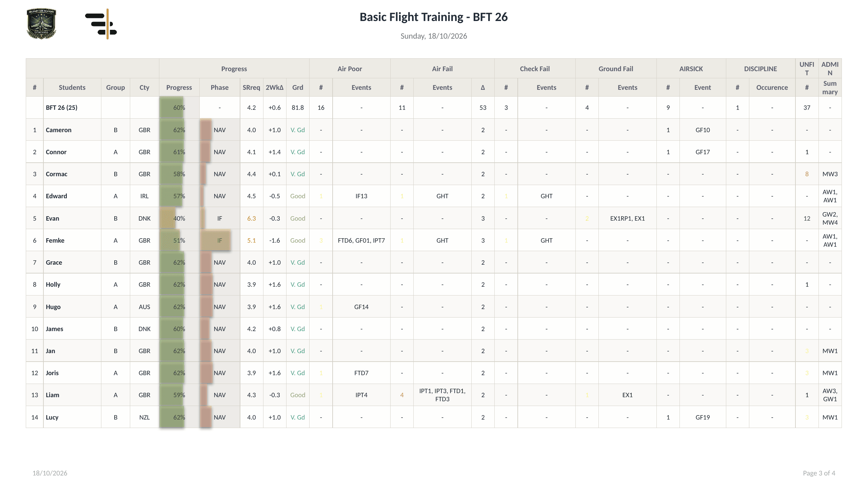Click the summary row grade 81.8

[x=297, y=107]
